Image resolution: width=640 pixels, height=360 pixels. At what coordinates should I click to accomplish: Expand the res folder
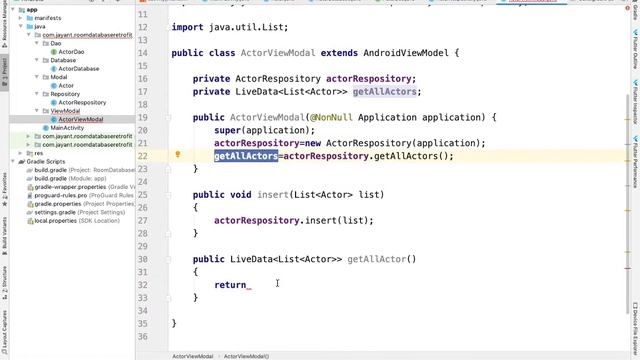20,153
